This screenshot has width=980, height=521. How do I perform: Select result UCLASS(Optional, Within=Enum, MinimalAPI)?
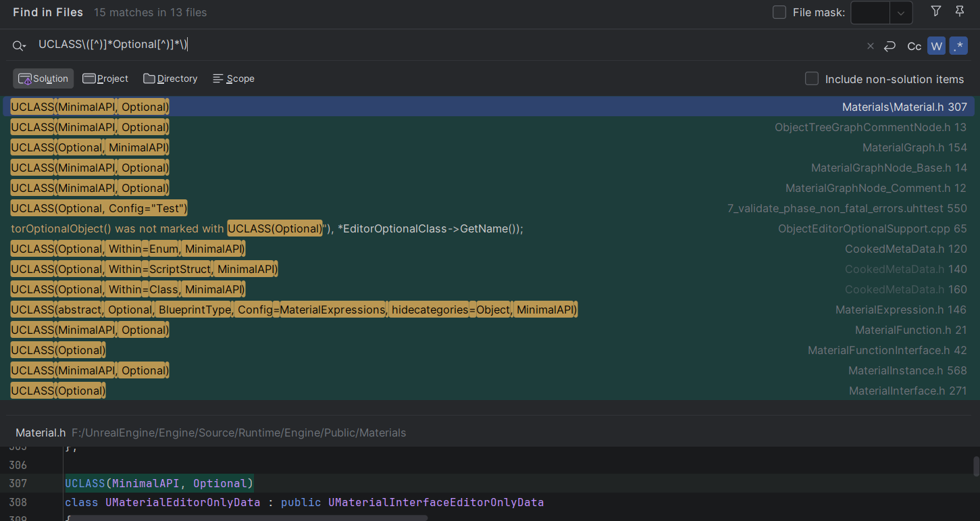(489, 249)
